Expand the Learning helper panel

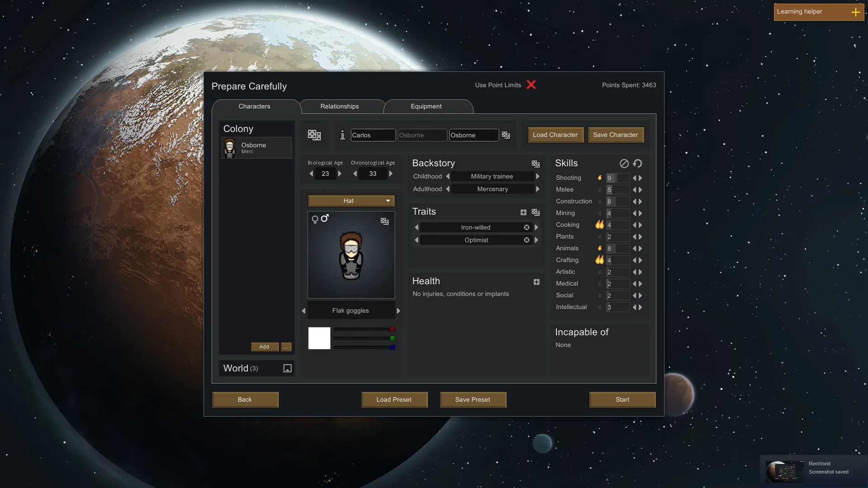[855, 12]
